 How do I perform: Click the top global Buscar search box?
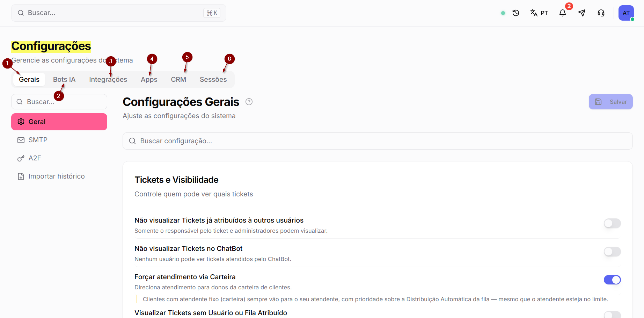click(x=119, y=13)
